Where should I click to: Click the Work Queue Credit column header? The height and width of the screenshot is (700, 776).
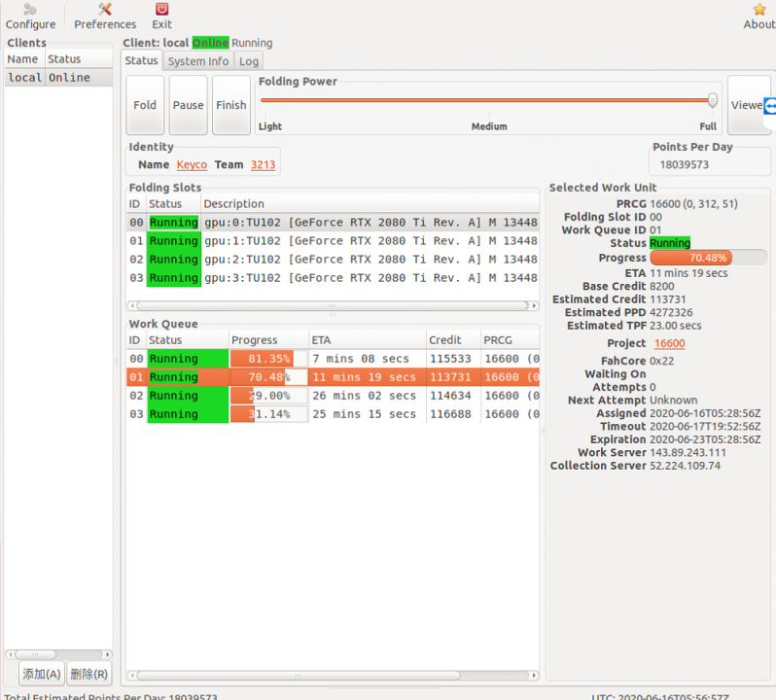tap(453, 340)
